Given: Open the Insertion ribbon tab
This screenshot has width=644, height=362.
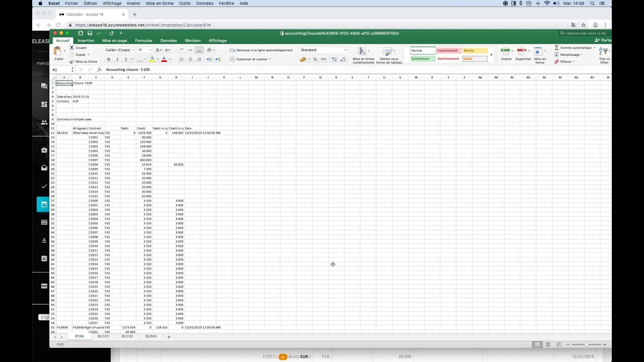Looking at the screenshot, I should [x=86, y=40].
